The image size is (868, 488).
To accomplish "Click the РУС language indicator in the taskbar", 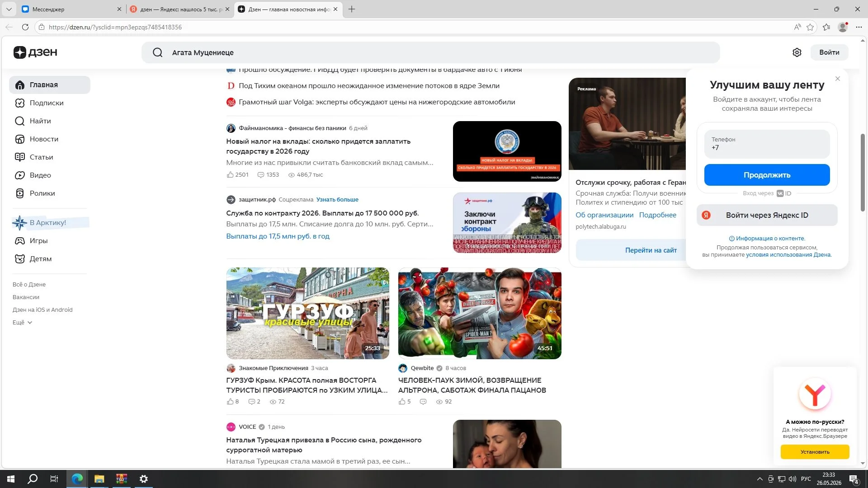I will point(806,479).
